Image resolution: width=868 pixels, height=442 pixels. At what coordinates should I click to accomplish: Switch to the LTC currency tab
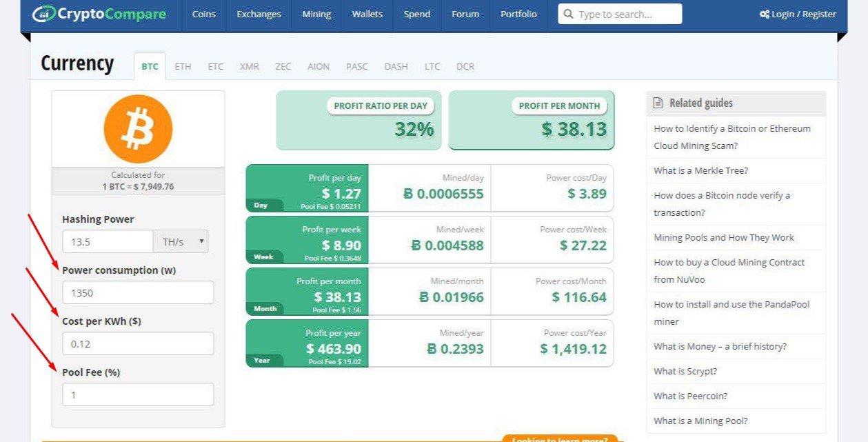(432, 67)
